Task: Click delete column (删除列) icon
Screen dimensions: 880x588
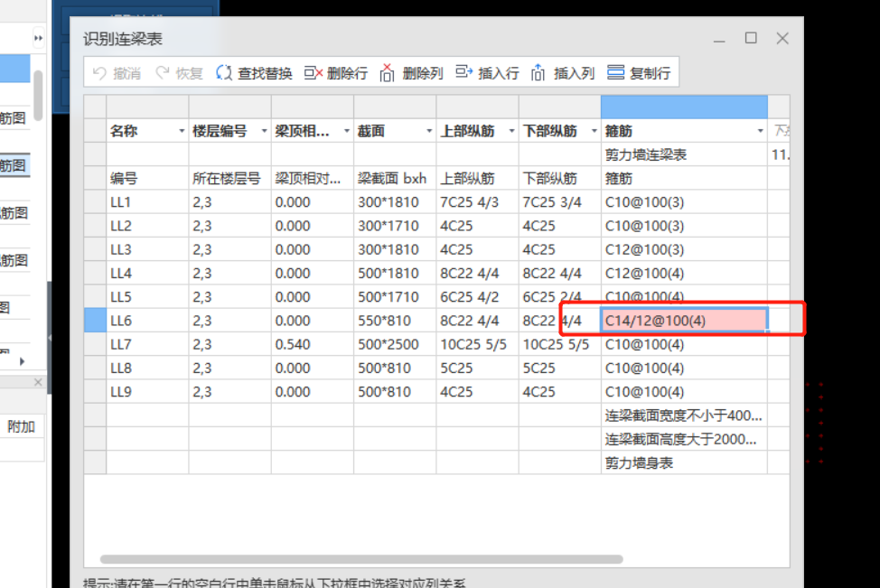Action: (x=388, y=73)
